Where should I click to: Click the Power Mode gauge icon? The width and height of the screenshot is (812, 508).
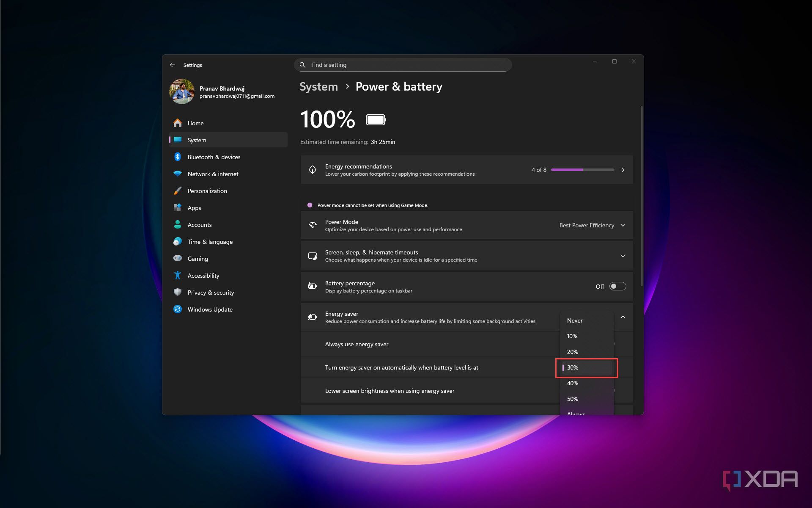[313, 225]
